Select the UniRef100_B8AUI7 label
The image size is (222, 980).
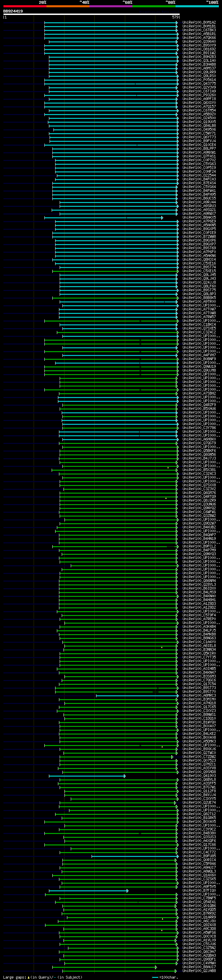tap(199, 967)
